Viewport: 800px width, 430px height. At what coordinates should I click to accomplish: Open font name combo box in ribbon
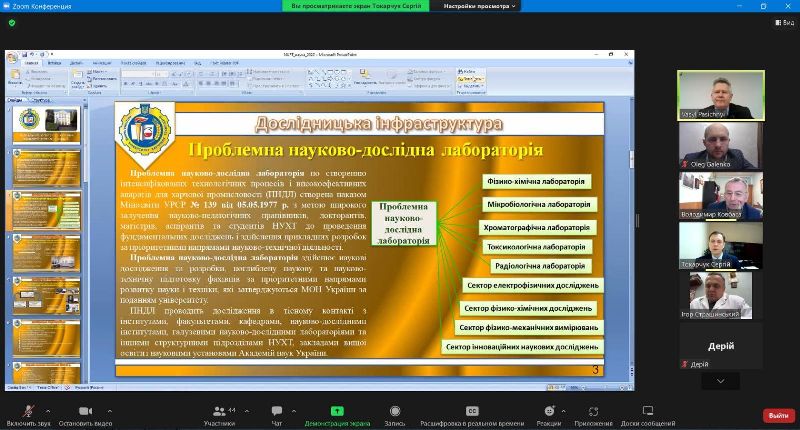point(136,74)
